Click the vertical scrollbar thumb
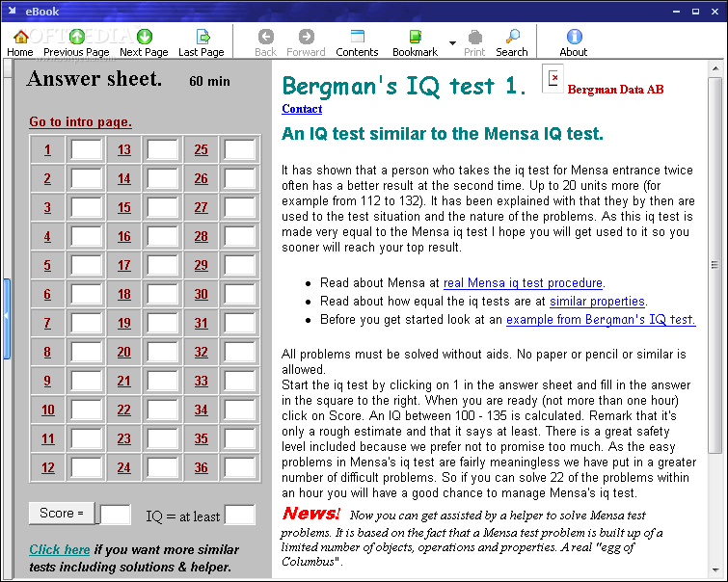The width and height of the screenshot is (728, 582). coord(715,265)
